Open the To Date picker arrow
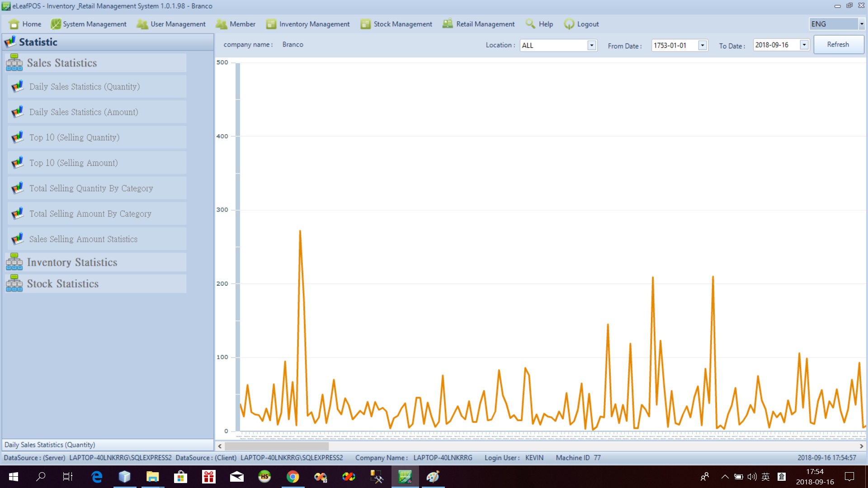The width and height of the screenshot is (868, 488). point(804,45)
